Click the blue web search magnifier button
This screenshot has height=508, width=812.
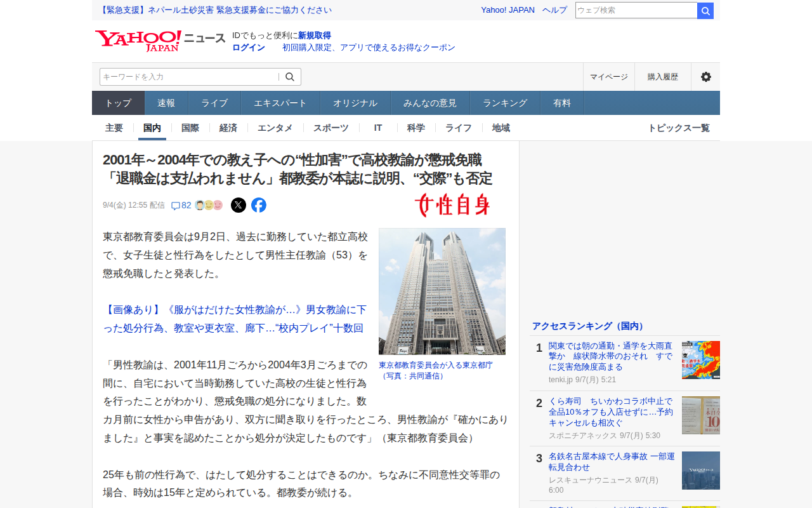click(x=705, y=11)
